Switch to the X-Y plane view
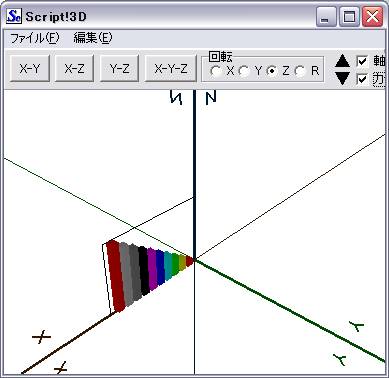 click(x=30, y=69)
